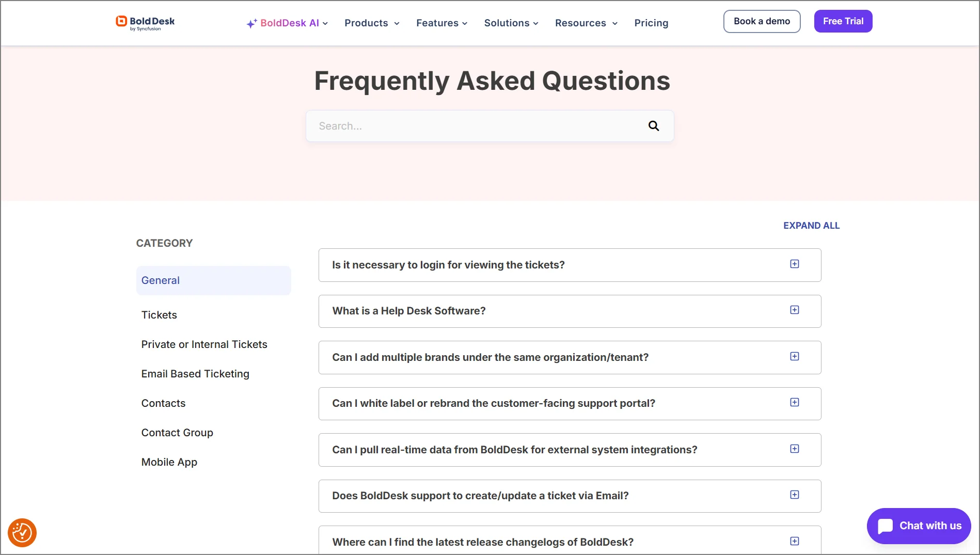Click the Book a demo button
This screenshot has width=980, height=555.
[x=762, y=21]
